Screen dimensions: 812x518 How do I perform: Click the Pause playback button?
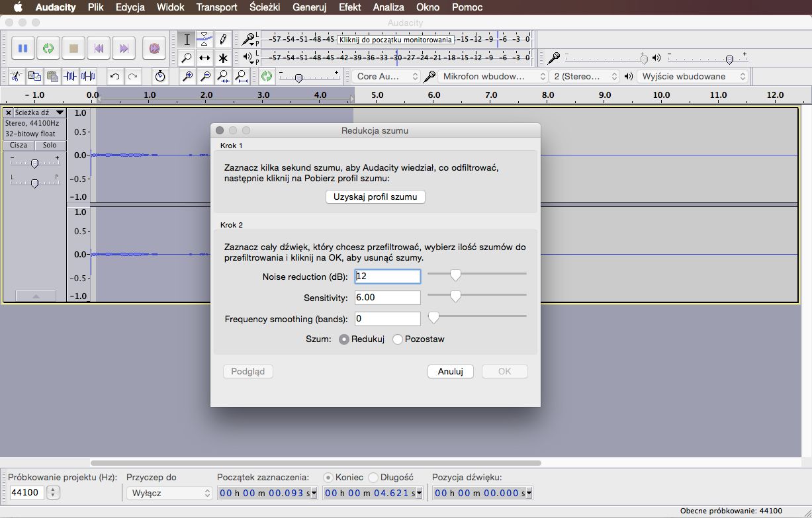tap(23, 48)
